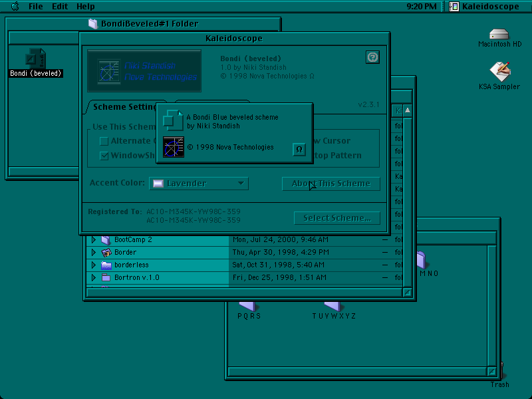Open the File menu
Image resolution: width=532 pixels, height=399 pixels.
(36, 7)
